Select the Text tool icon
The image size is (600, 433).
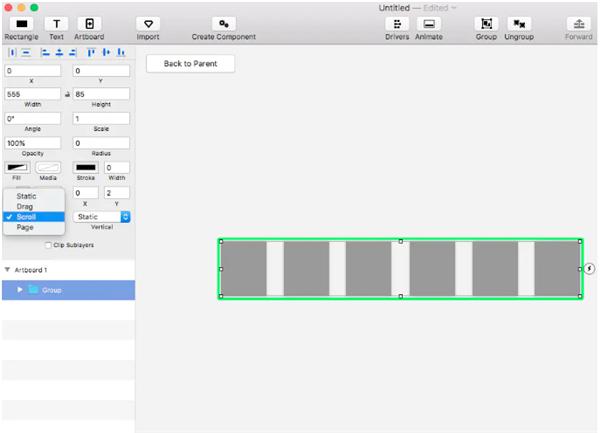click(x=56, y=24)
